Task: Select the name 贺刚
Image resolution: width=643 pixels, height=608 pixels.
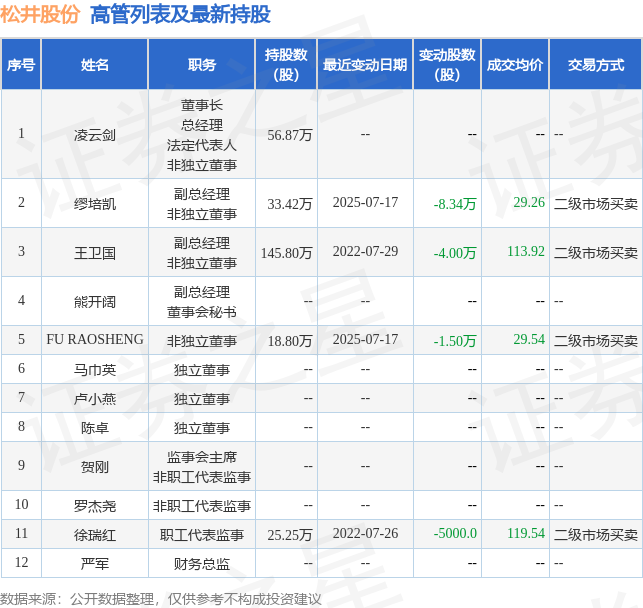Action: point(95,467)
